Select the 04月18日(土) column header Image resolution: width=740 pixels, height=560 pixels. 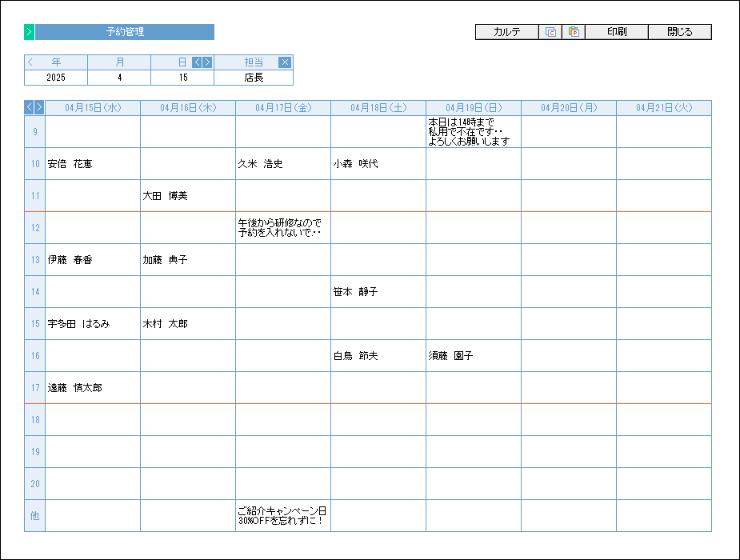pos(378,107)
